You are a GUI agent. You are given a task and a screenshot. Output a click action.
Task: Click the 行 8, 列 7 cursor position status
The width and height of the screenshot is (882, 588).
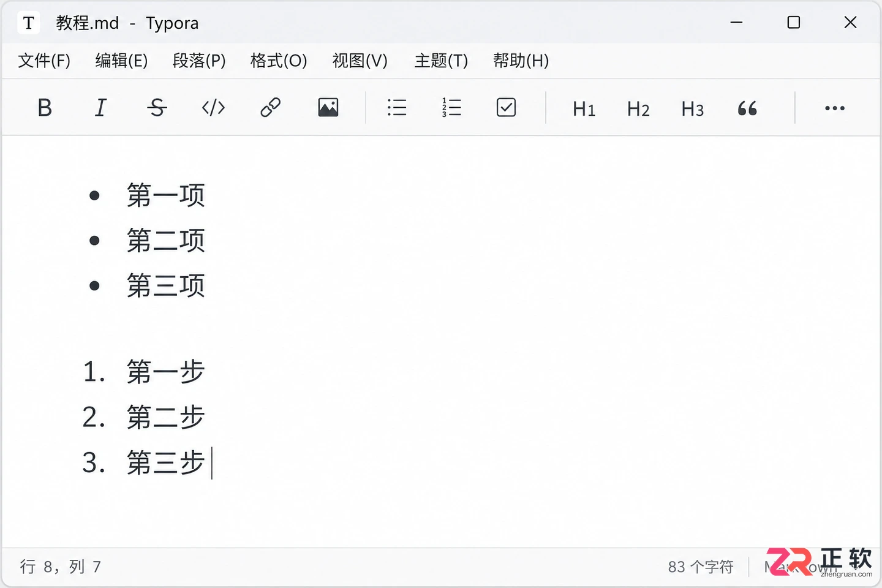[x=60, y=567]
